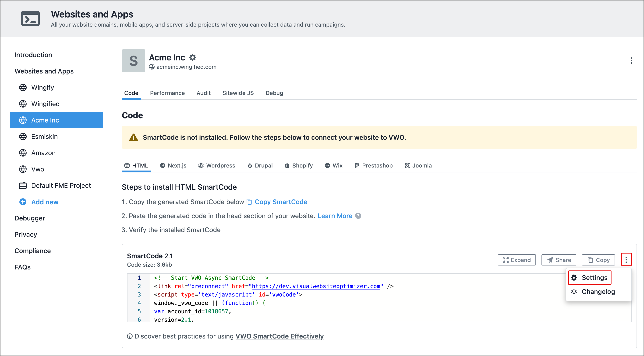
Task: Select Wingify in the sidebar
Action: [57, 87]
